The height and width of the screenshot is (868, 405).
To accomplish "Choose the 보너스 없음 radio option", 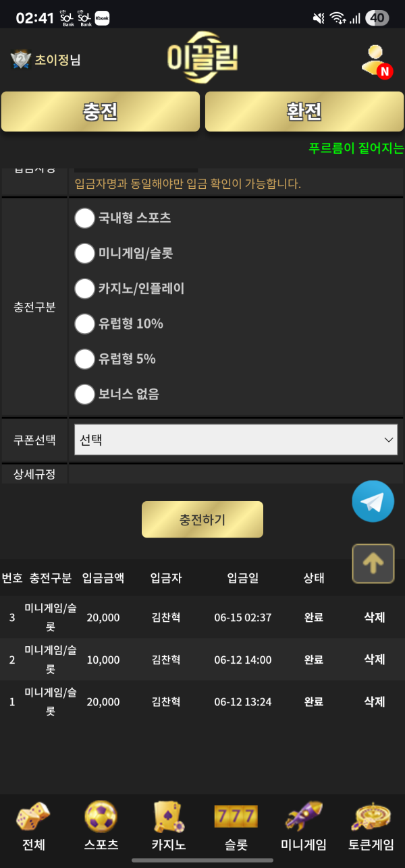I will coord(84,394).
